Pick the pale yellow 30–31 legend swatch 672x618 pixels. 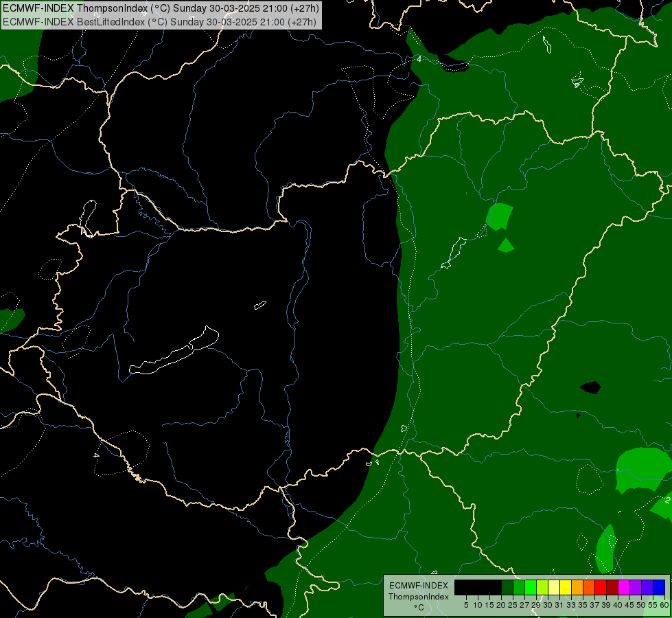pos(554,587)
